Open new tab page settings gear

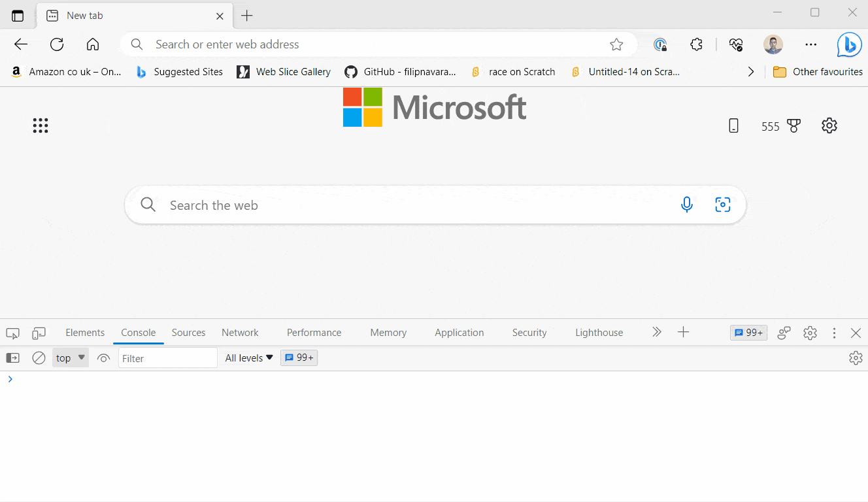pos(829,125)
